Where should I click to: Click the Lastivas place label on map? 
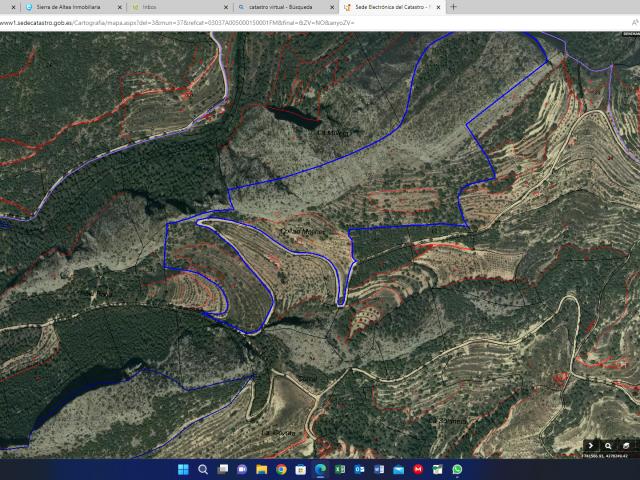pyautogui.click(x=333, y=131)
